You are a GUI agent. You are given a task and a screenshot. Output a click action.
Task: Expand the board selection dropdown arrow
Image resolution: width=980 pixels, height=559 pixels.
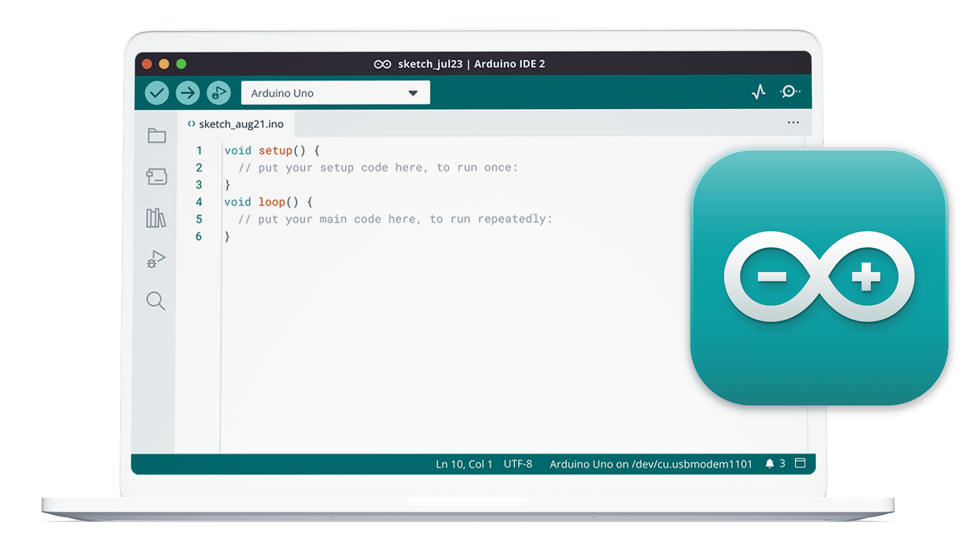(x=413, y=93)
